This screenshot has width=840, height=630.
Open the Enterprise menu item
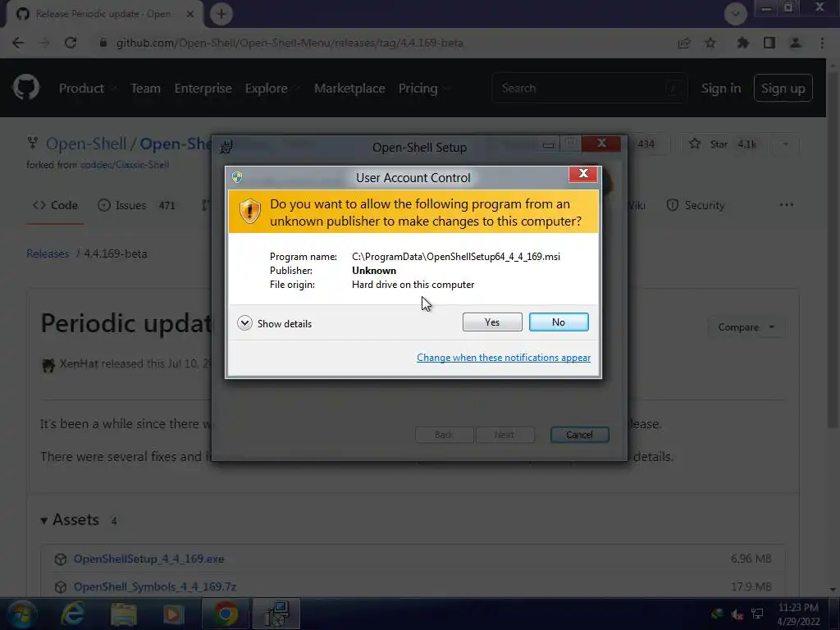203,89
